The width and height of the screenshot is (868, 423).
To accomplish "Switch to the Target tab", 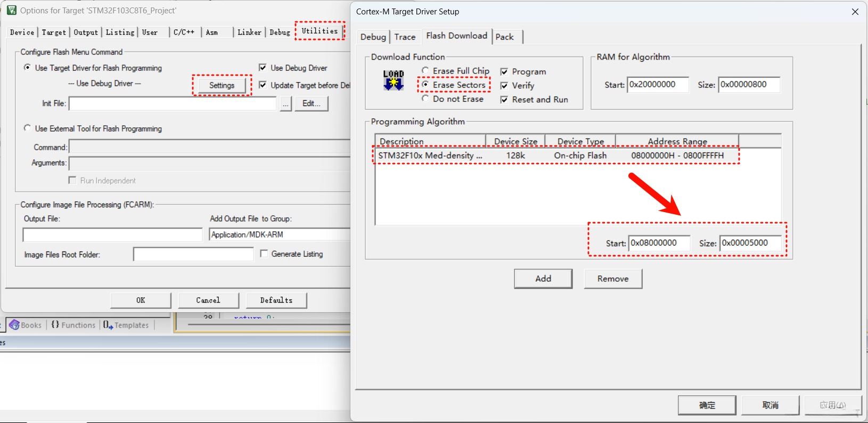I will 54,32.
